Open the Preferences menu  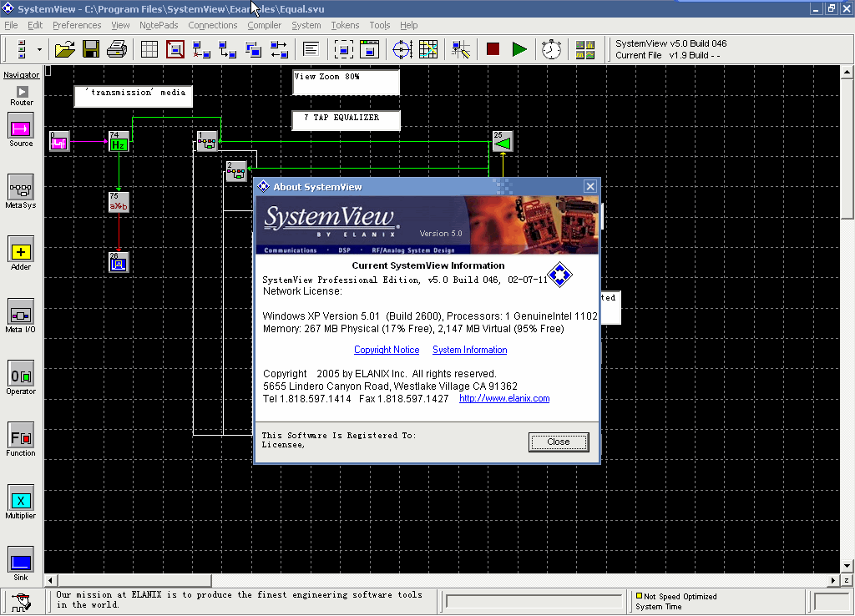(77, 25)
